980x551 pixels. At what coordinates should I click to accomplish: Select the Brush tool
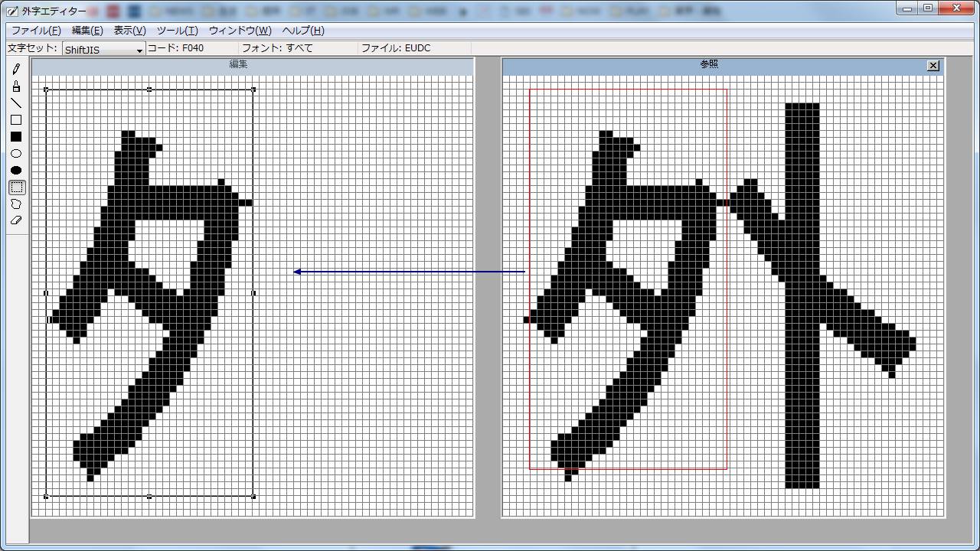tap(16, 86)
